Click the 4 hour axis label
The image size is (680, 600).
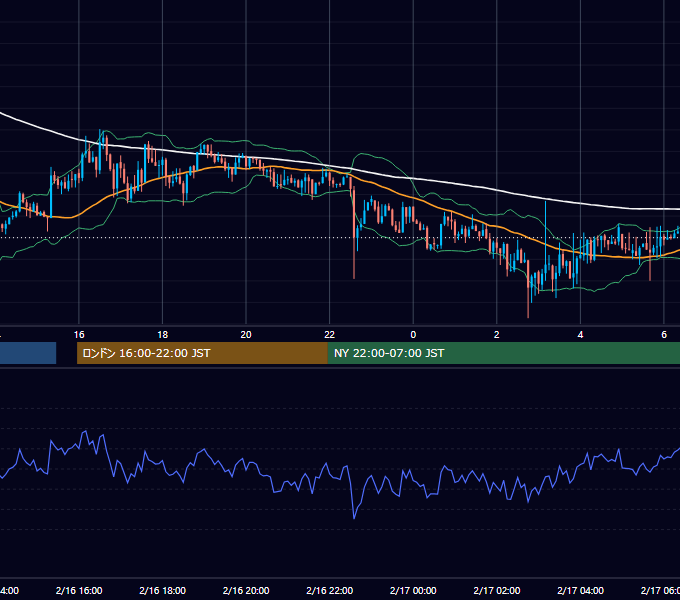(x=580, y=335)
